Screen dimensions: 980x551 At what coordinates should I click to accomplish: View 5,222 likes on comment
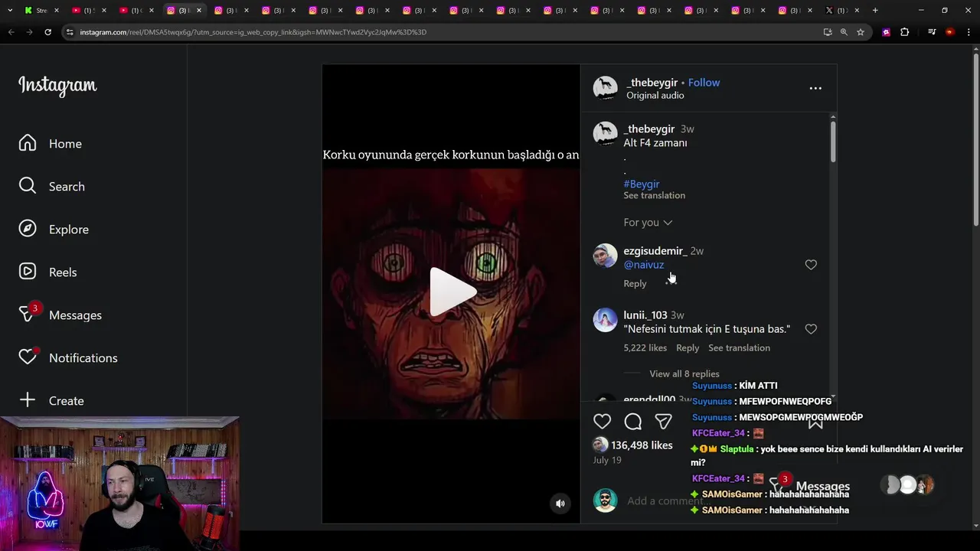tap(645, 347)
